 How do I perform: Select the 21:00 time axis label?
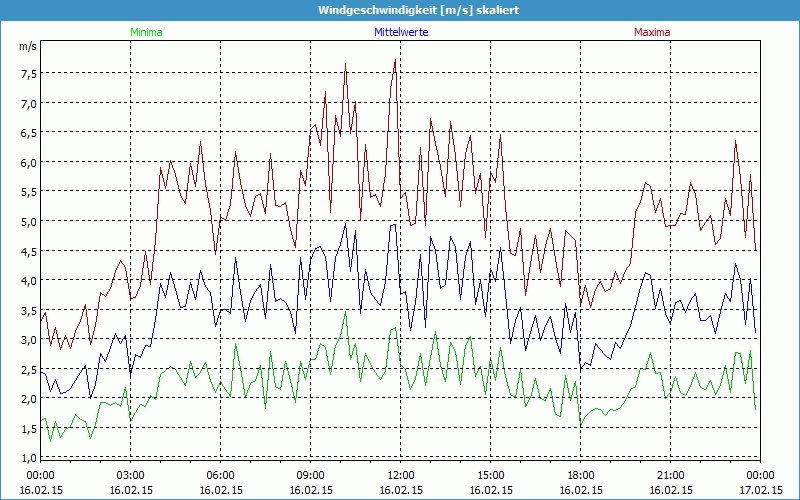point(670,475)
